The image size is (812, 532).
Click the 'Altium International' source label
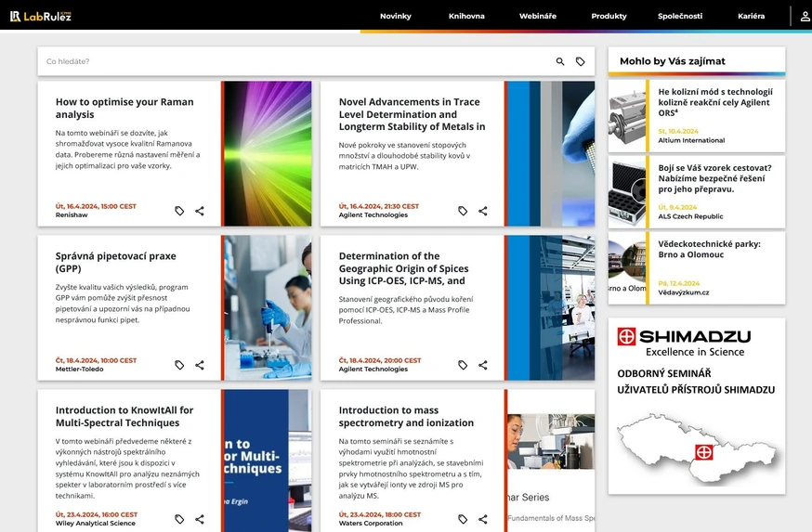click(x=691, y=140)
